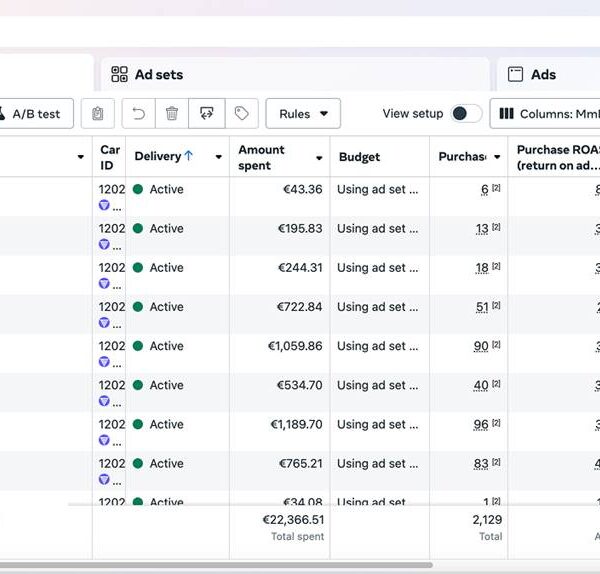
Task: Open the Purchases column dropdown arrow
Action: click(x=497, y=157)
